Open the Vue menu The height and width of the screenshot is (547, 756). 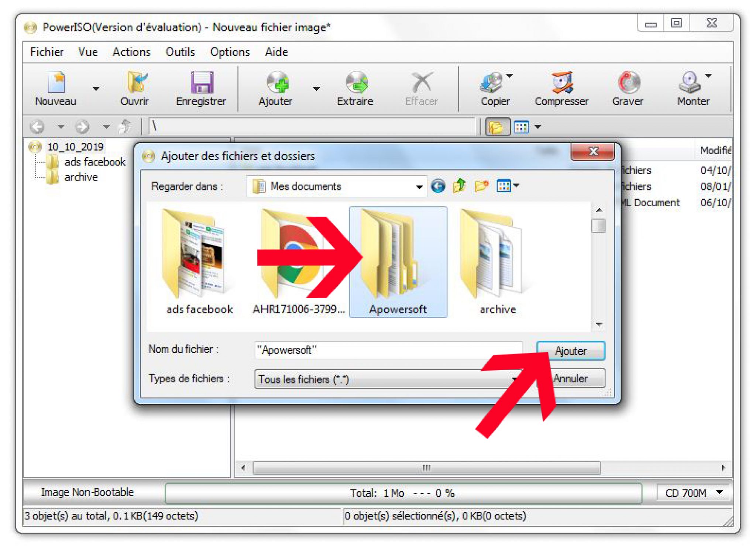(x=88, y=52)
